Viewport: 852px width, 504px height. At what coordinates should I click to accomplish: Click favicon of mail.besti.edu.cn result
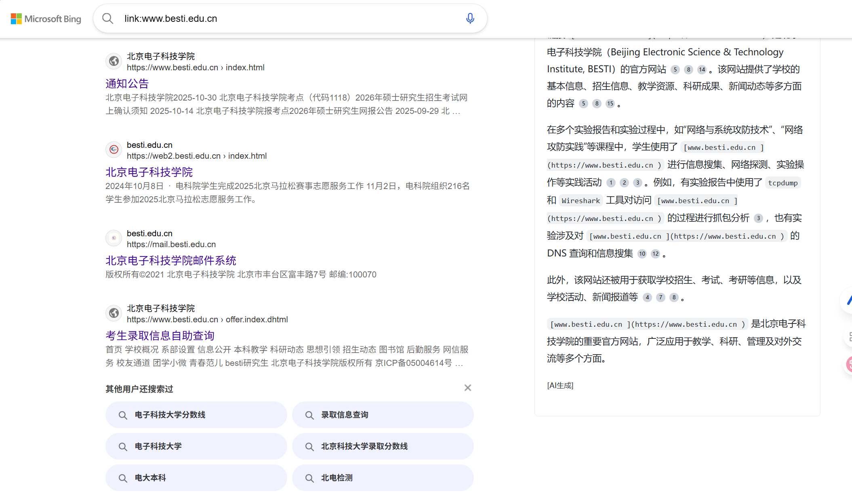114,238
